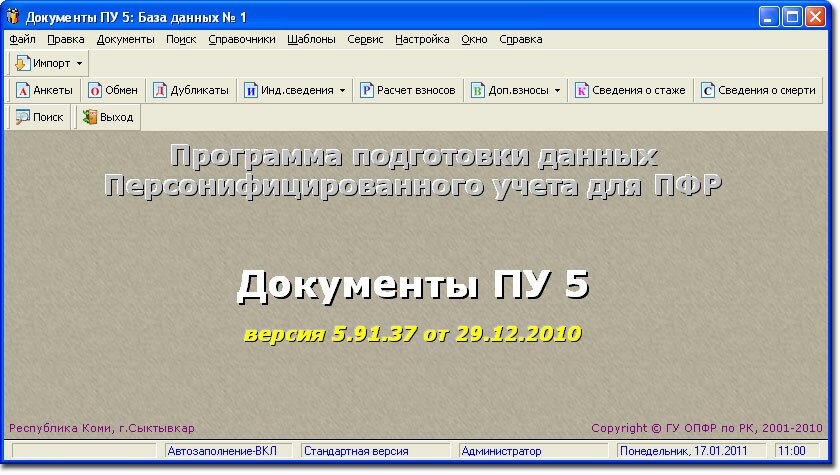Click the С Сведения о смерти icon
The image size is (840, 475).
[x=708, y=90]
